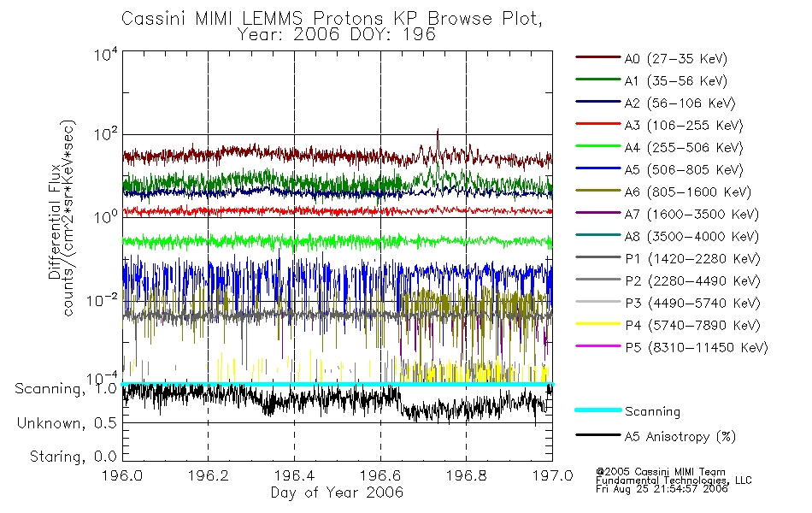812x513 pixels.
Task: Select the P1 (1420-2280 KeV) legend label
Action: point(692,259)
